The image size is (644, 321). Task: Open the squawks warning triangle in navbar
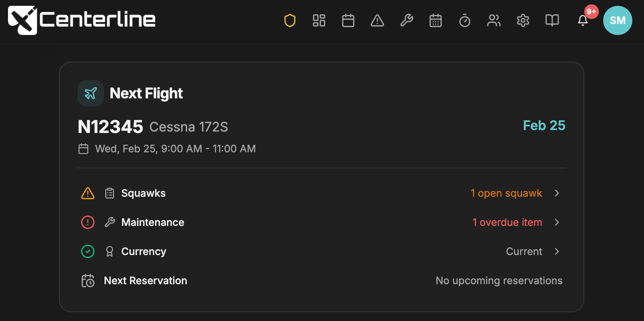[377, 20]
